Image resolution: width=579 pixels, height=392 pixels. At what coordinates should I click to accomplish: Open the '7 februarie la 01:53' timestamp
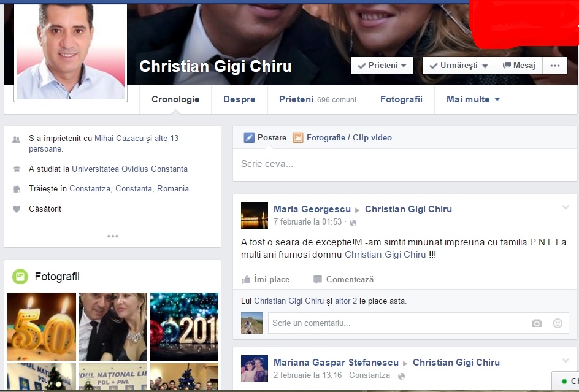(x=308, y=221)
